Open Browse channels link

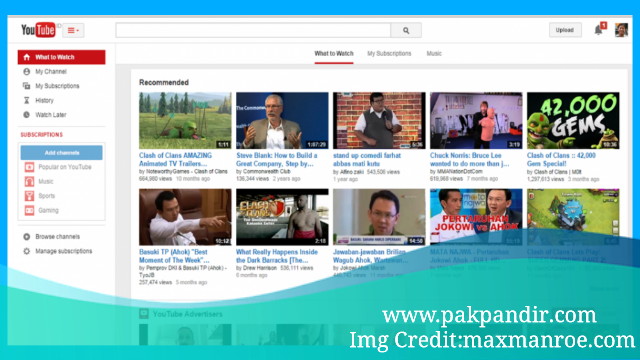pos(58,237)
